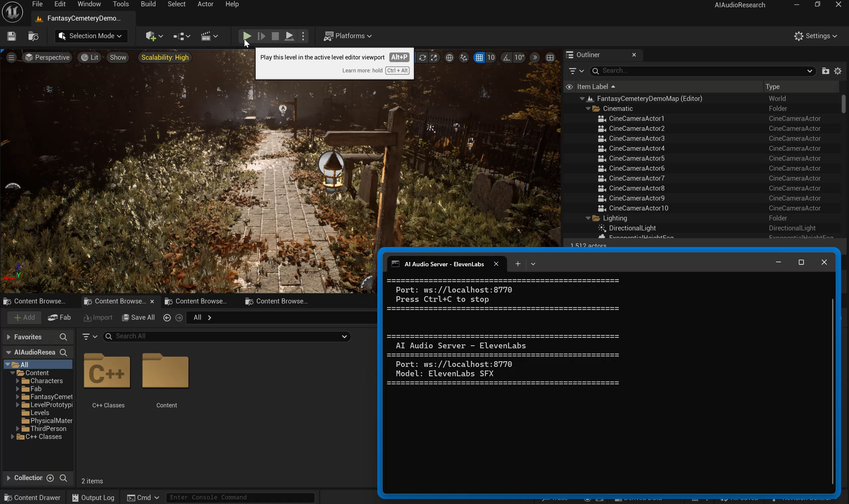Expand the Characters folder in tree
849x504 pixels.
pyautogui.click(x=17, y=381)
